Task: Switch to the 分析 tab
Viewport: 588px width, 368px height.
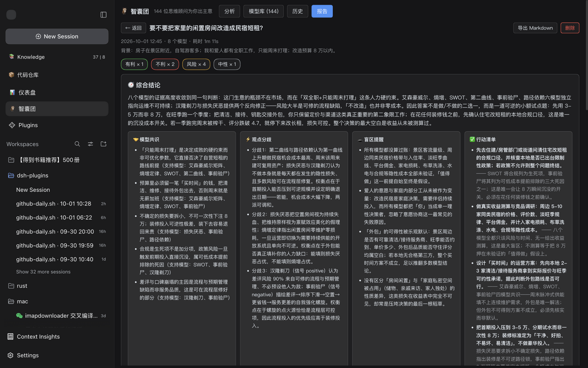Action: coord(229,11)
